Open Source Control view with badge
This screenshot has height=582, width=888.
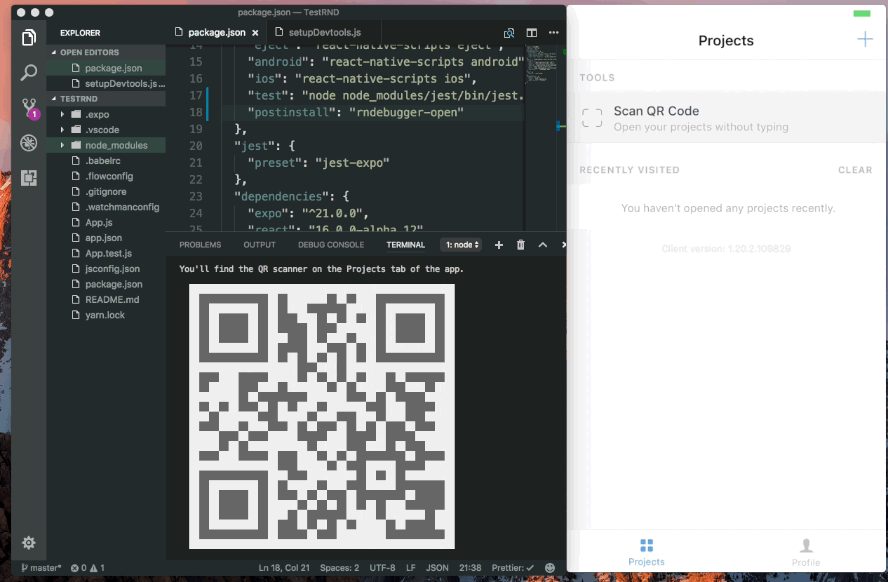click(x=29, y=108)
